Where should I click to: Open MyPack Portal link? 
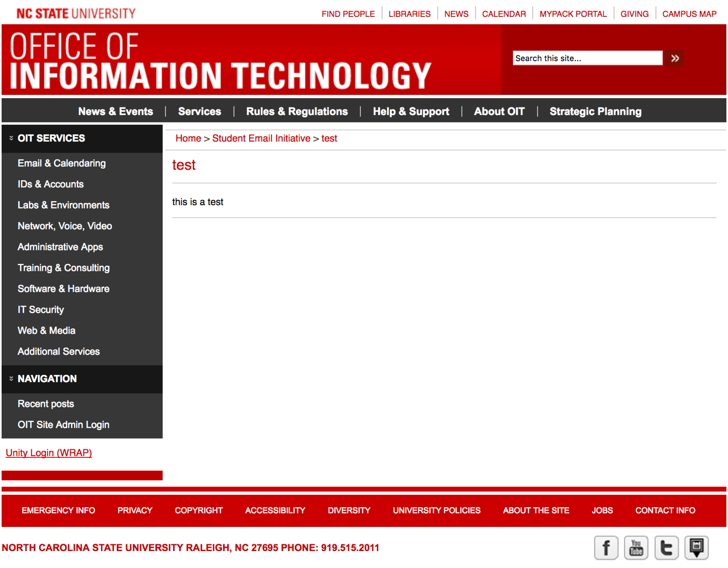[x=573, y=14]
